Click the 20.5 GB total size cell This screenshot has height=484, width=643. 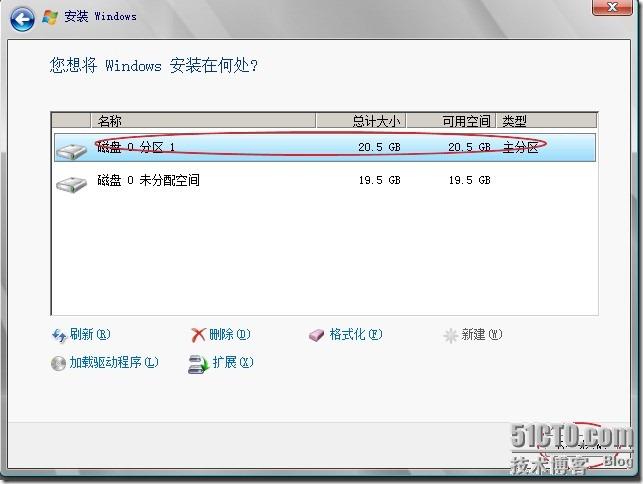pos(379,147)
